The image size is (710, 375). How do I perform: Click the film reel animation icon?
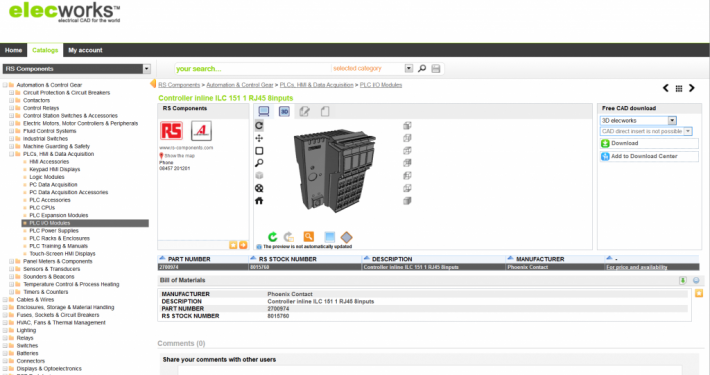click(259, 188)
